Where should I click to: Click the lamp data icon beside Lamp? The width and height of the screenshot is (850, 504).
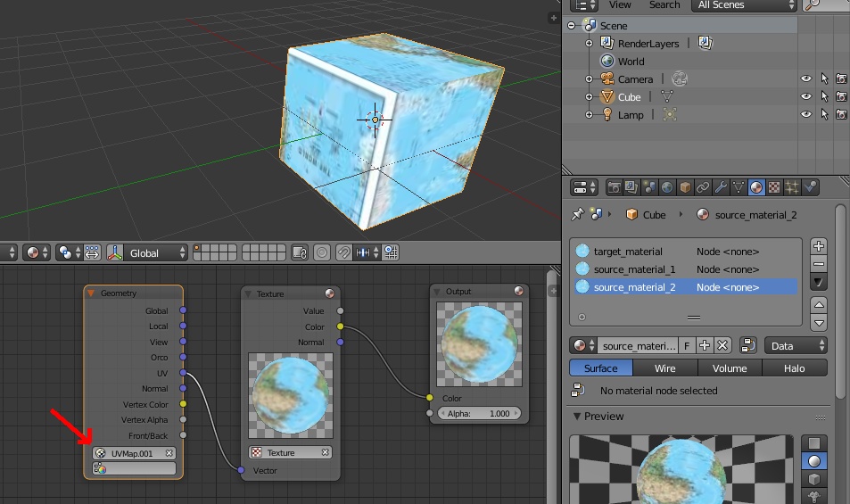(670, 114)
